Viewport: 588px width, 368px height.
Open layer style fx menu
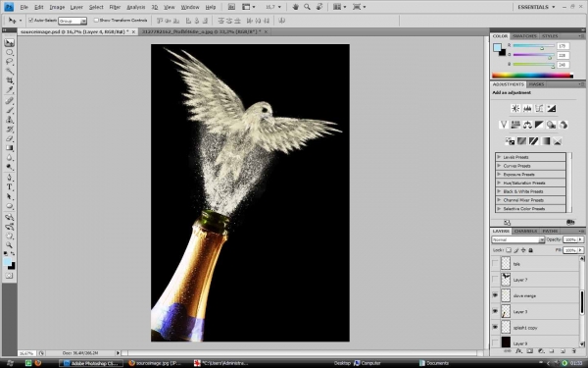coord(518,351)
